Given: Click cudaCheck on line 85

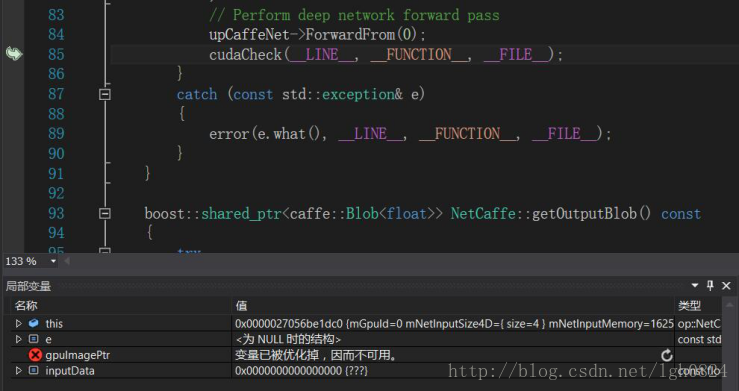Looking at the screenshot, I should tap(245, 55).
